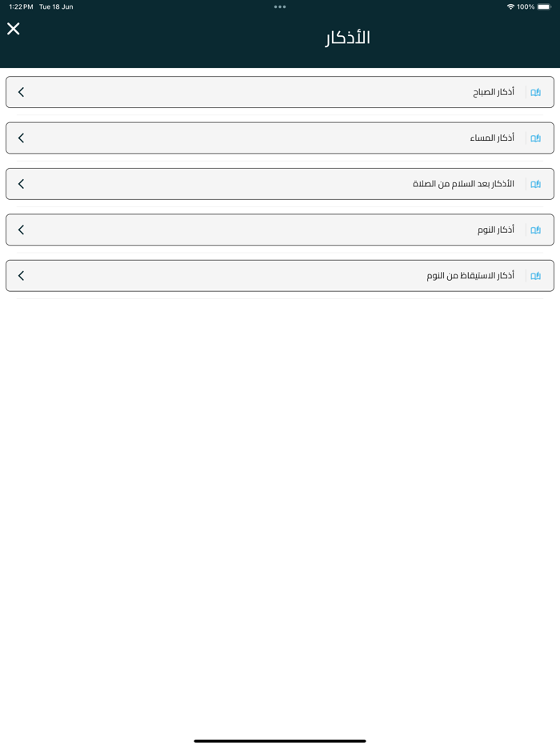The width and height of the screenshot is (560, 747).
Task: Open الأذكار بعد السلام من الصلاة via its chevron
Action: point(21,183)
